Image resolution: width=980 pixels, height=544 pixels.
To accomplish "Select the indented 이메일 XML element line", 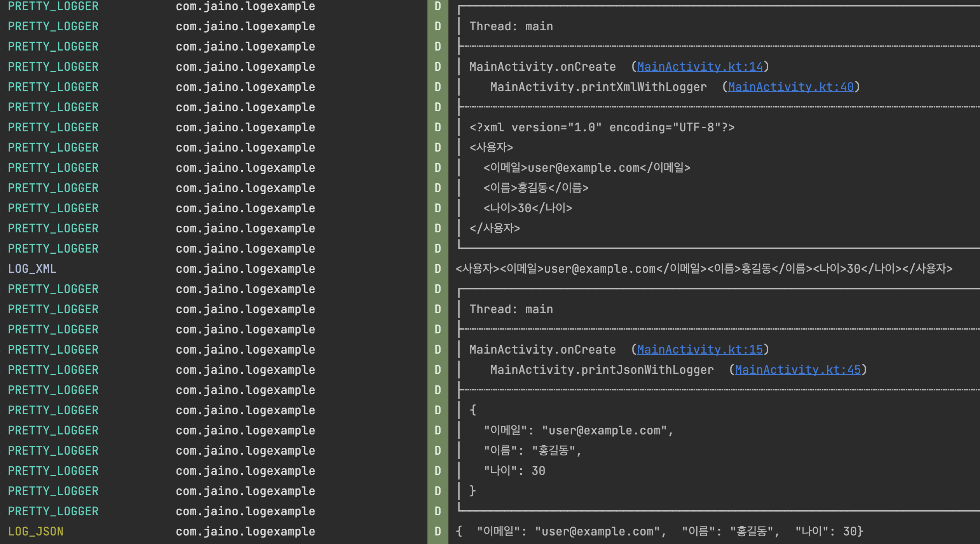I will pos(587,168).
